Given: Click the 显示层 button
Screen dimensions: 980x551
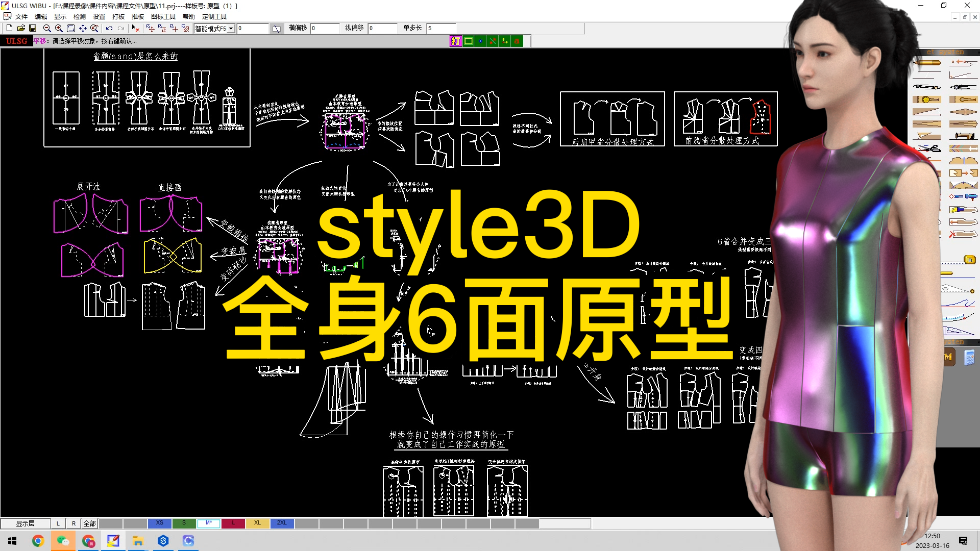Looking at the screenshot, I should [26, 523].
